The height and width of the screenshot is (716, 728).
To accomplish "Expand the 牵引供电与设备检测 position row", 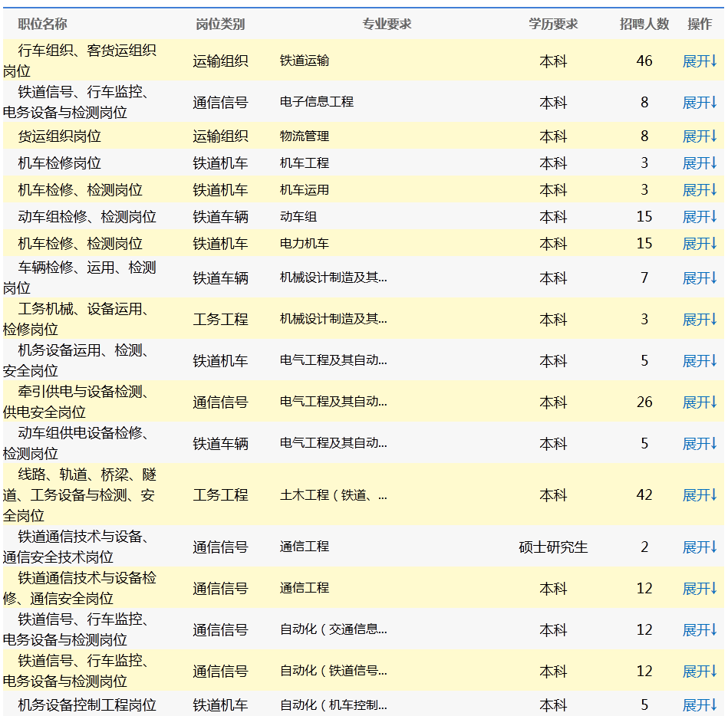I will [x=699, y=402].
